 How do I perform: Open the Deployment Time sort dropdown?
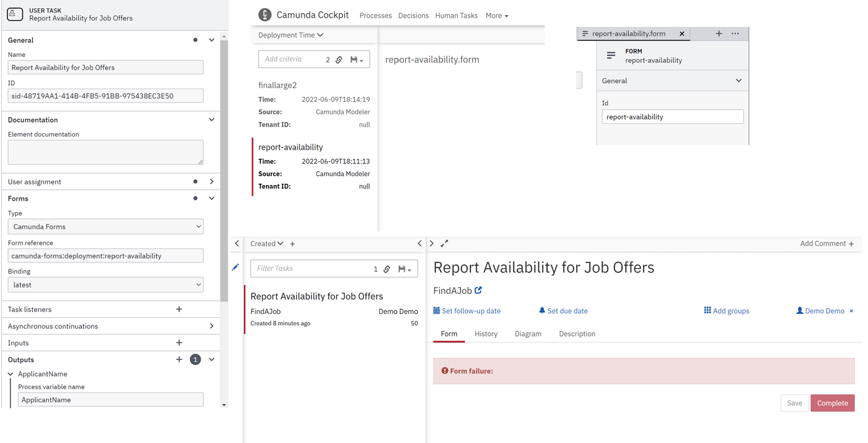tap(291, 35)
